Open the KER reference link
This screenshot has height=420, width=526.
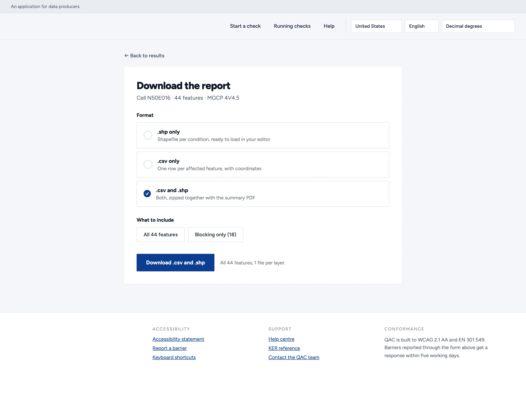coord(284,348)
